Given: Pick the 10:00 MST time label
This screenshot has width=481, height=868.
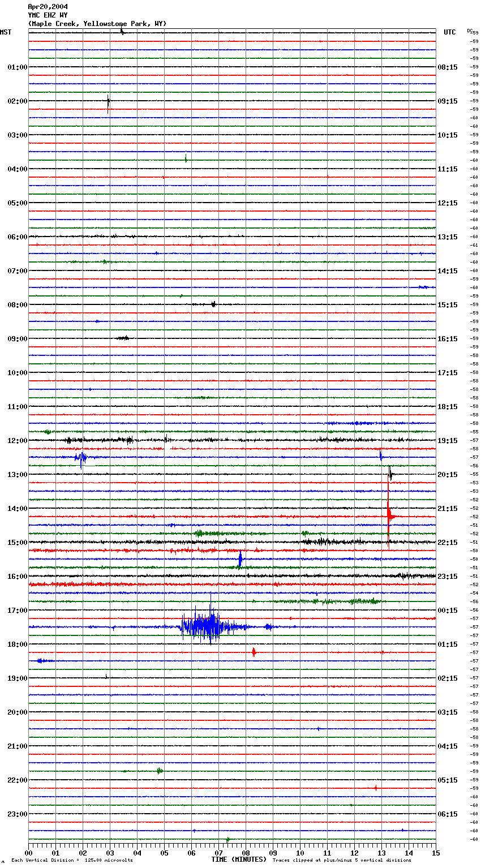Looking at the screenshot, I should pyautogui.click(x=18, y=373).
